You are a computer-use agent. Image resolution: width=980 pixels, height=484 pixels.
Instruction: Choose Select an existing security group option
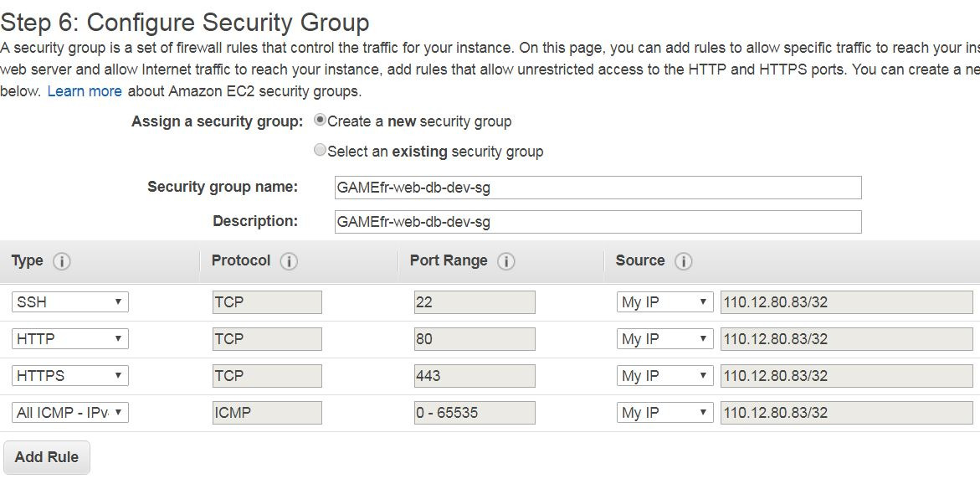coord(320,151)
